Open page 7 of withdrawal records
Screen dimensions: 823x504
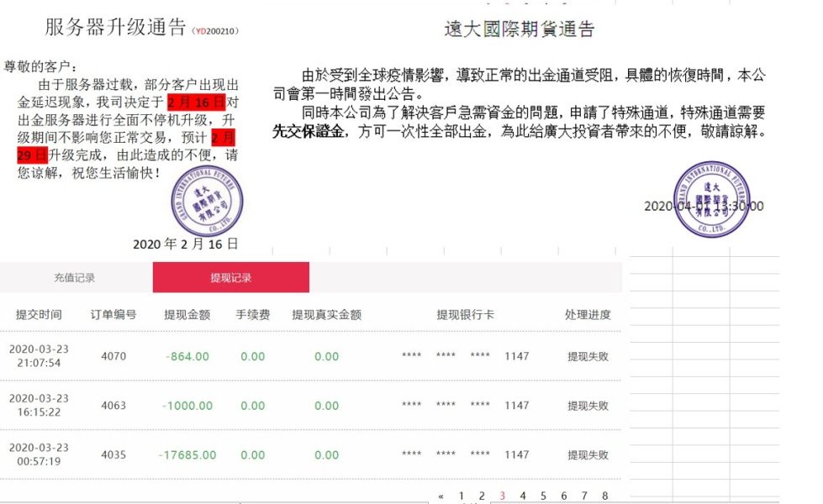[584, 496]
